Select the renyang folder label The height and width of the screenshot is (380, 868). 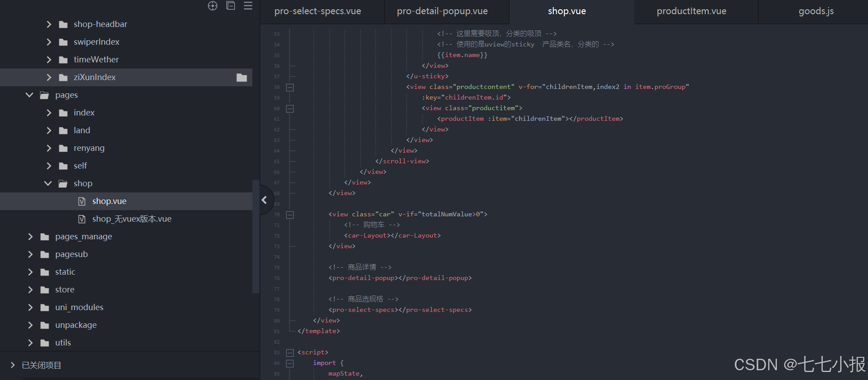pos(89,148)
